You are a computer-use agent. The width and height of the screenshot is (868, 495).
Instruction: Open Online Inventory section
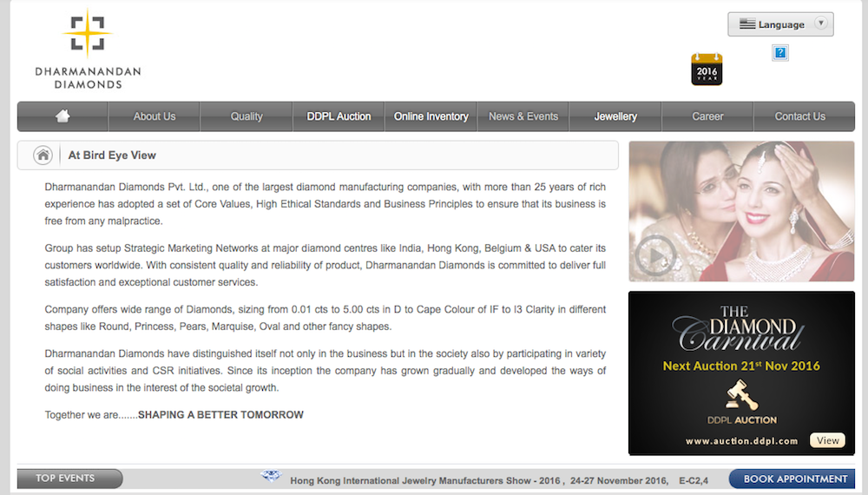pos(431,116)
